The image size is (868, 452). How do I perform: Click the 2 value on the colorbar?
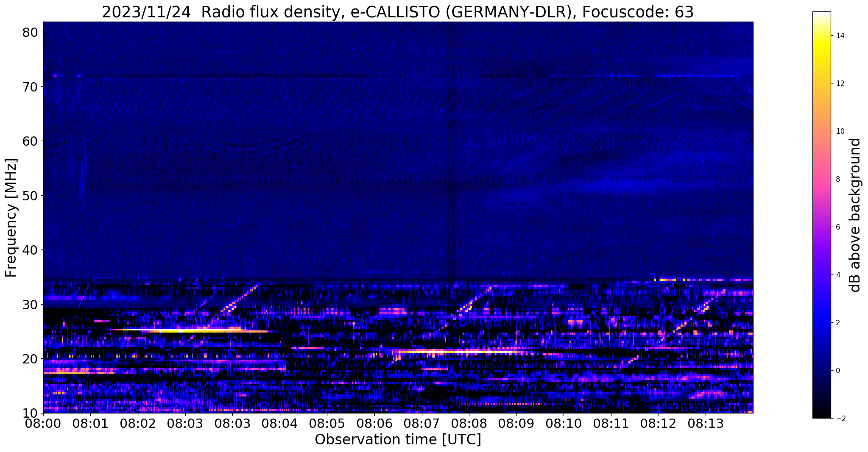pyautogui.click(x=837, y=323)
